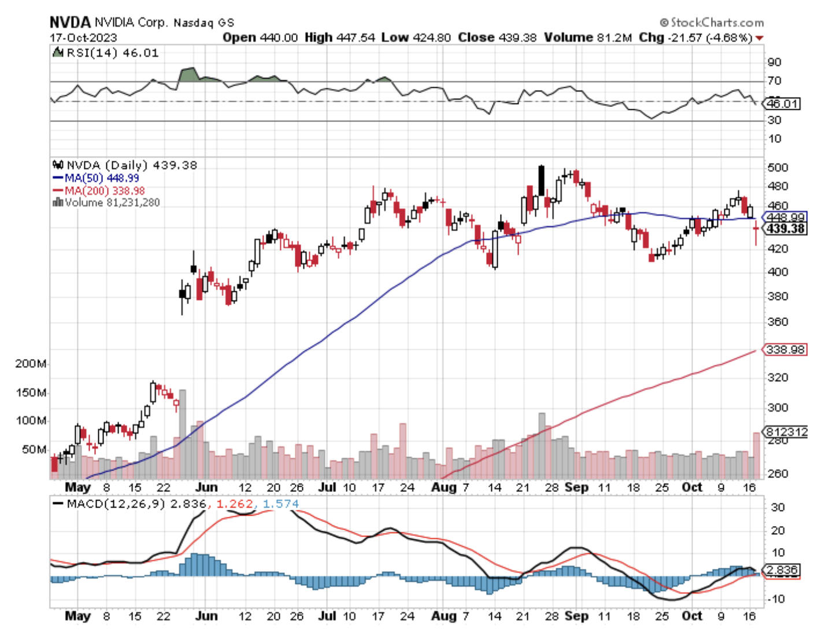This screenshot has height=644, width=822.
Task: Click the black MACD legend line
Action: (x=58, y=504)
